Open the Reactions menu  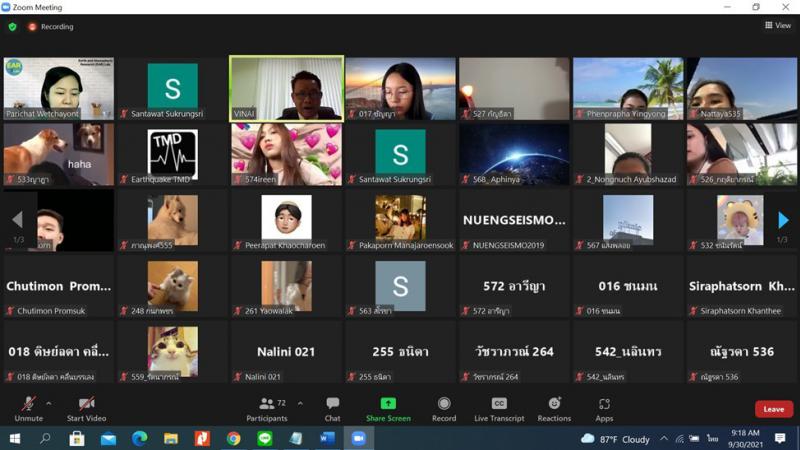pos(554,409)
